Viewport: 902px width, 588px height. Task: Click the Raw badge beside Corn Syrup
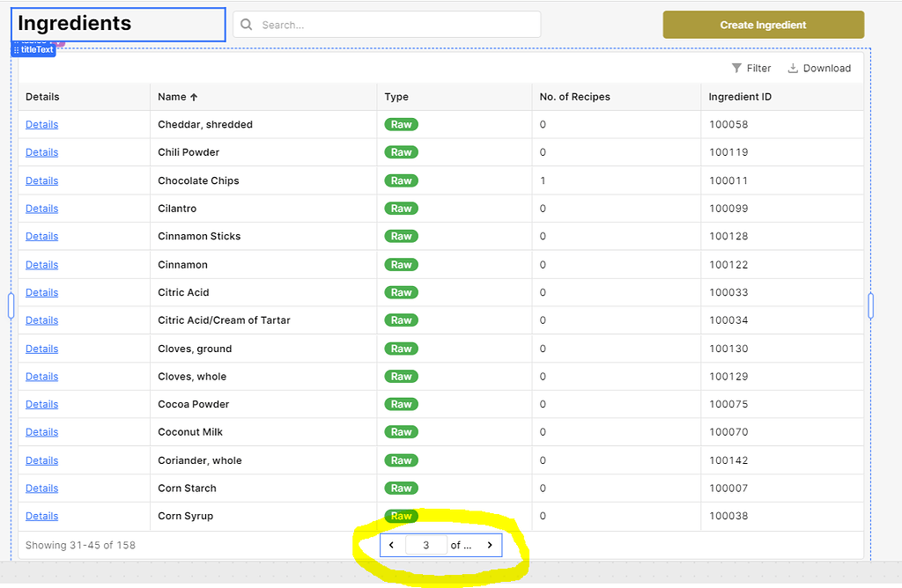click(x=401, y=516)
